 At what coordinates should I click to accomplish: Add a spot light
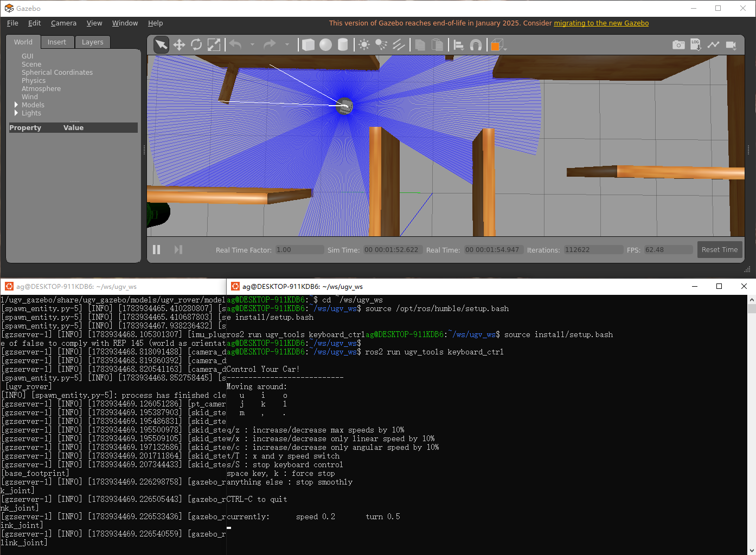[381, 45]
